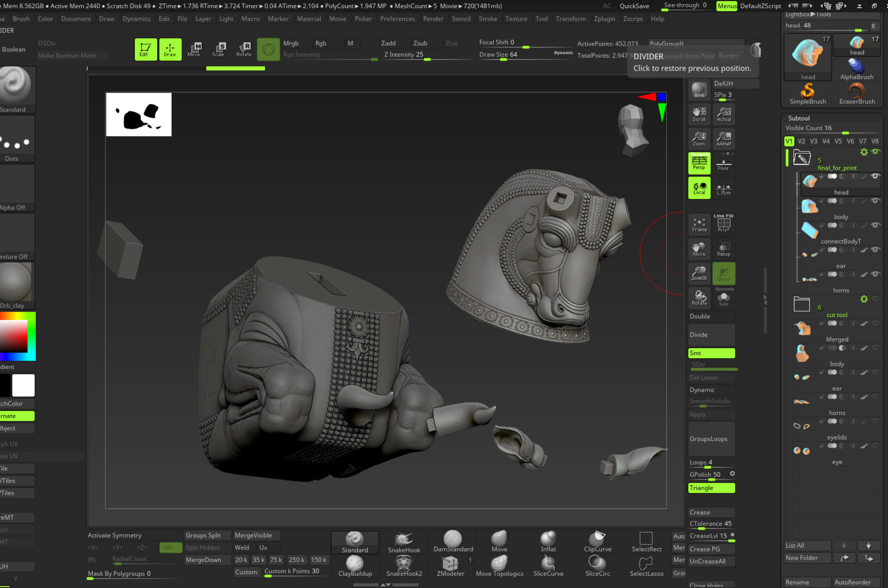Switch to the Move gizmo tool

pos(194,49)
